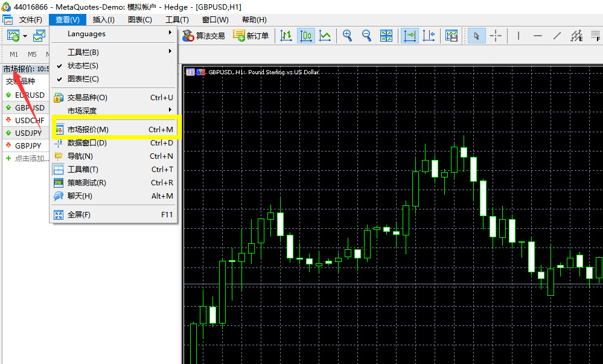Switch to line chart icon
The width and height of the screenshot is (603, 364).
click(x=325, y=36)
